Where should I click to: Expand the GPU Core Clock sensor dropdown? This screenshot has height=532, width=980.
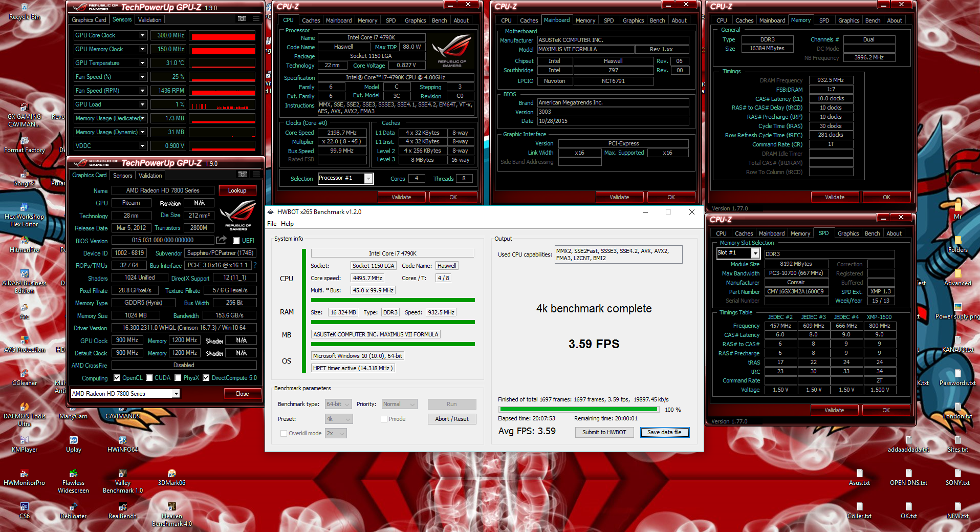tap(142, 35)
